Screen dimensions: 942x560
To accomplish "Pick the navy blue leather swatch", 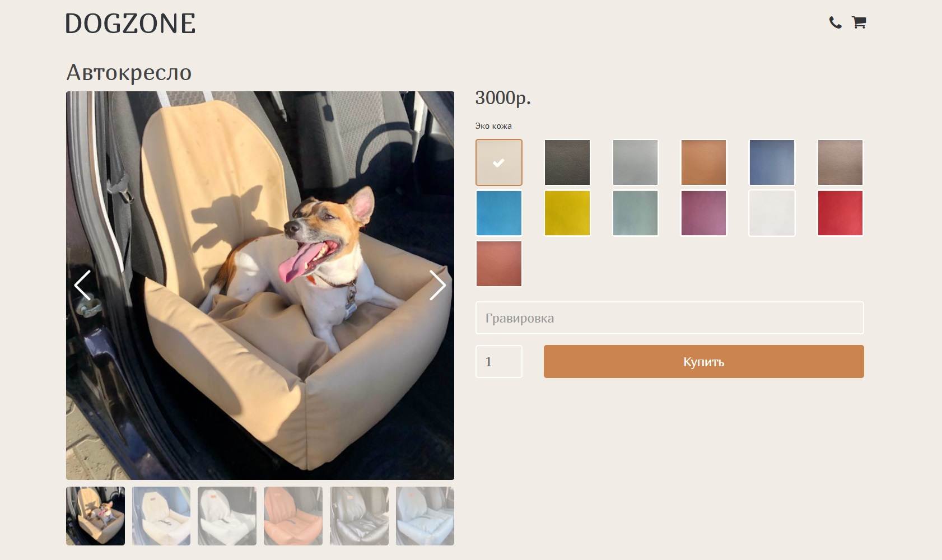I will tap(772, 162).
